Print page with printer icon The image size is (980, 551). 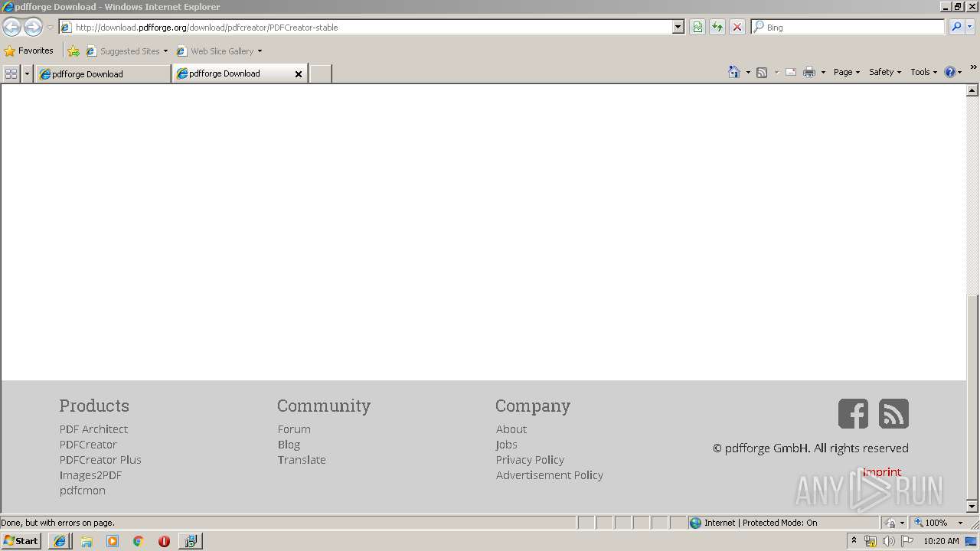click(809, 72)
